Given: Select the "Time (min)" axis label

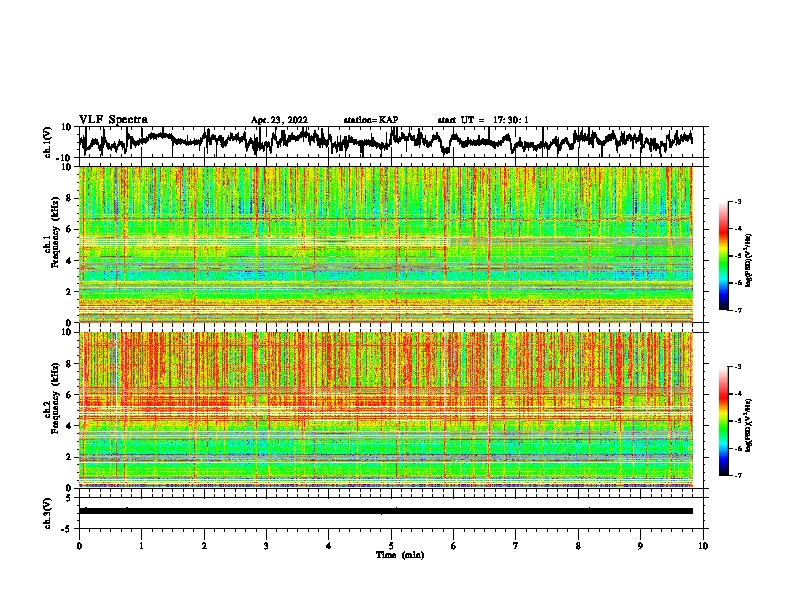Looking at the screenshot, I should coord(400,555).
